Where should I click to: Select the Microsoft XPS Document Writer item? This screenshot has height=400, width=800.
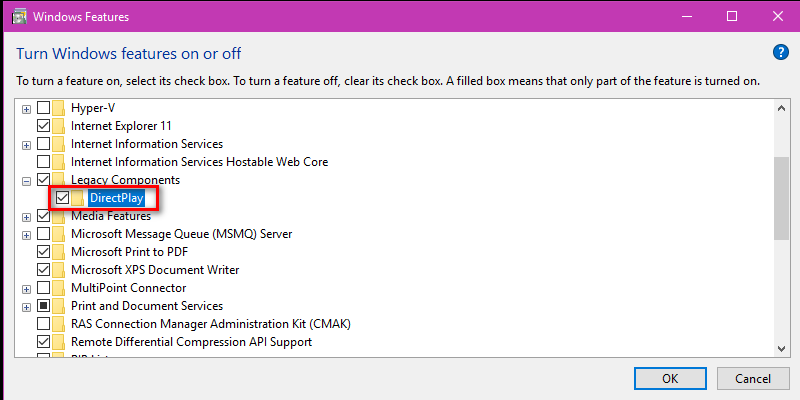(x=155, y=269)
